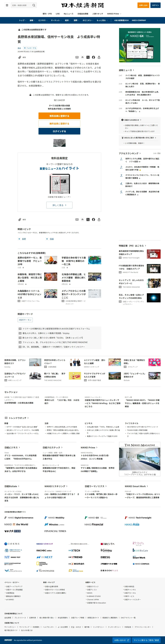The width and height of the screenshot is (165, 644).
Task: Open アクセスランキング heading link
Action: click(x=130, y=153)
